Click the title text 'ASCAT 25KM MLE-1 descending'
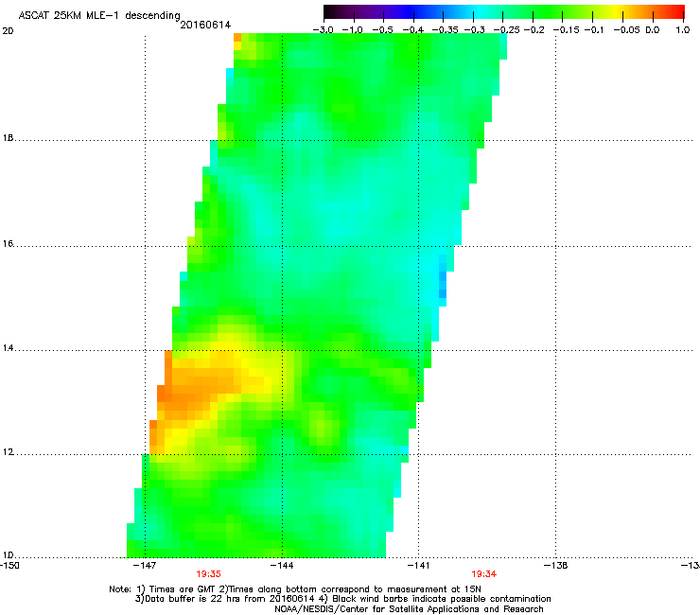700x615 pixels. pyautogui.click(x=99, y=16)
